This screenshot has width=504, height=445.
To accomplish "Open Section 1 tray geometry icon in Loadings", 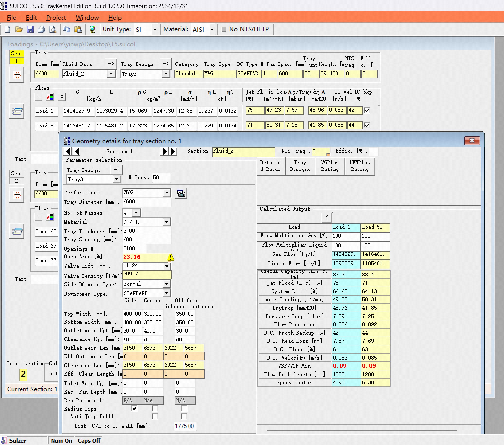I will (x=17, y=75).
